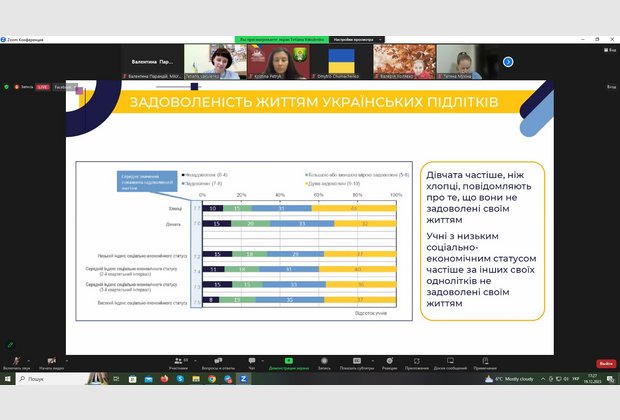620x420 pixels.
Task: Open the Reactions menu
Action: point(389,363)
